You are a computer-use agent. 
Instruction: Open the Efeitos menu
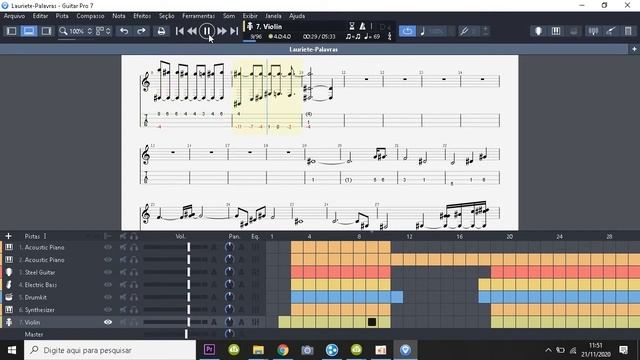(142, 16)
